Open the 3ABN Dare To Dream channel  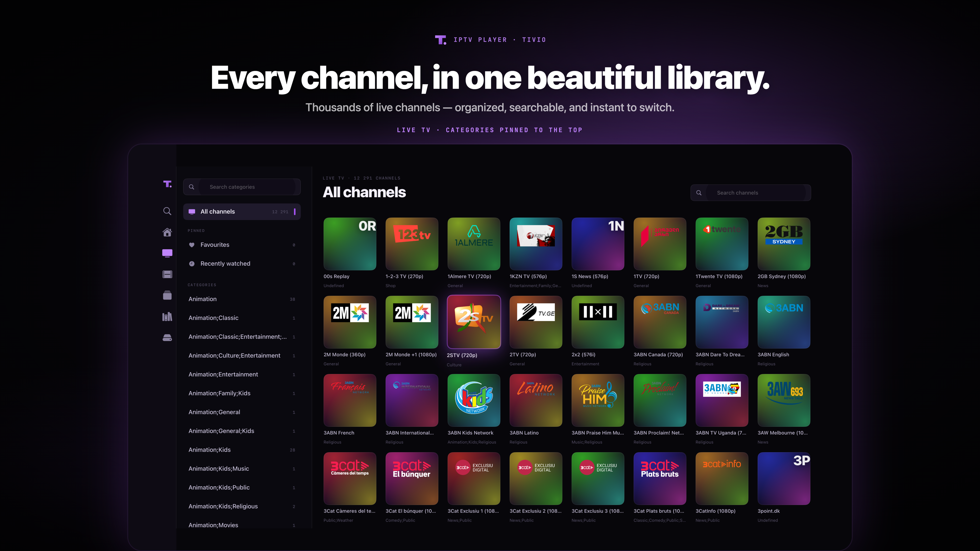722,322
